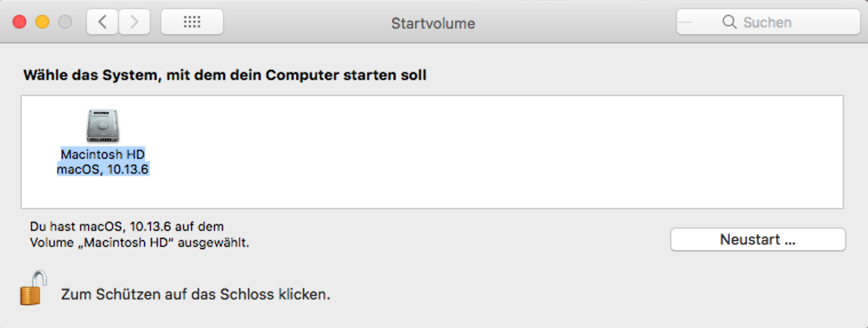Click the highlighted "Macintosh HD" volume name
868x328 pixels.
pyautogui.click(x=103, y=154)
